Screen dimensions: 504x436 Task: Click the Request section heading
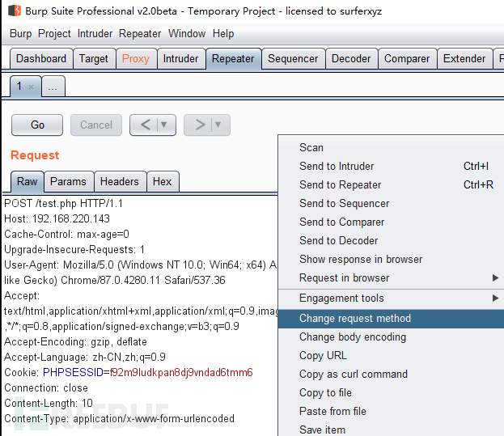click(35, 155)
